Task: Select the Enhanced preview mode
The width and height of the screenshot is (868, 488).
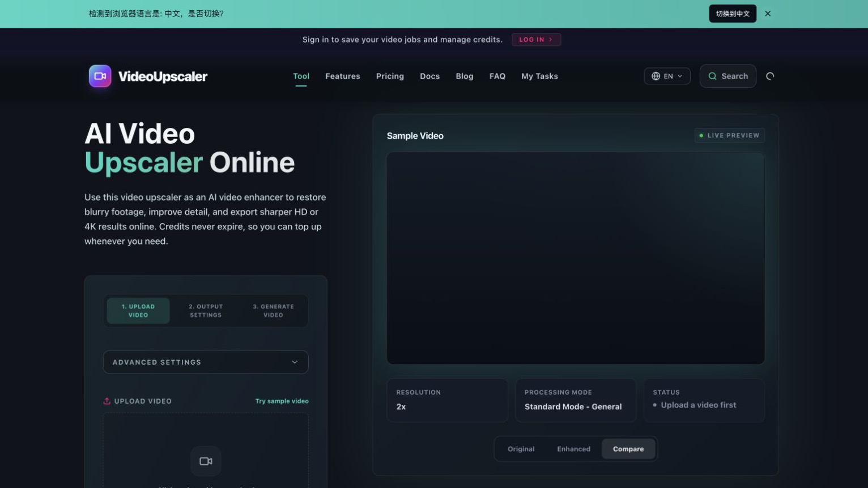Action: click(573, 449)
